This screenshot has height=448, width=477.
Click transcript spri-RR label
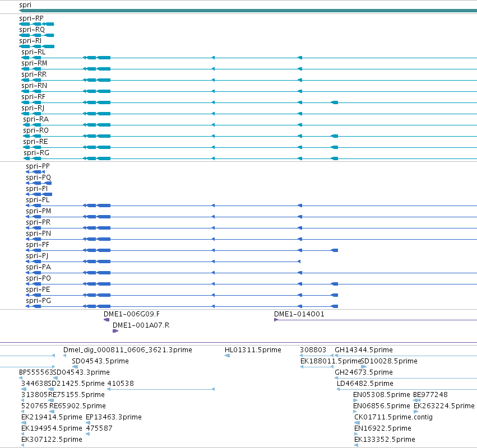(x=34, y=74)
